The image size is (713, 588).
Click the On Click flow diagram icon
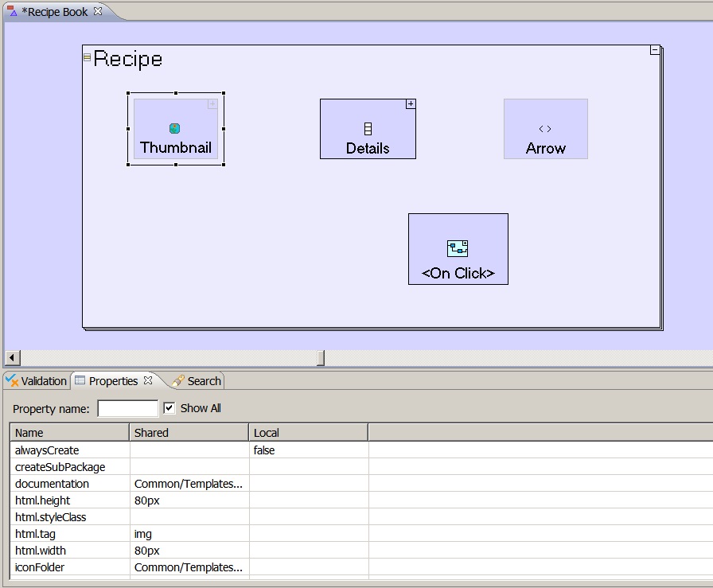458,248
